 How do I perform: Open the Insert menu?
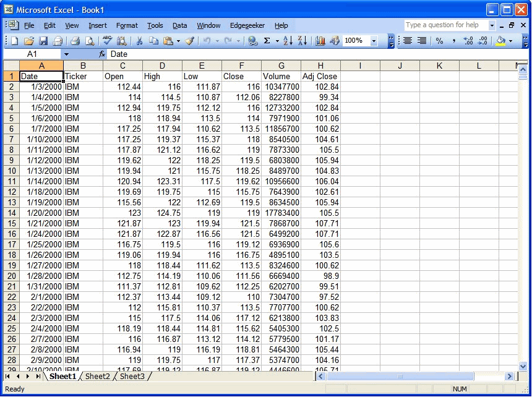98,25
